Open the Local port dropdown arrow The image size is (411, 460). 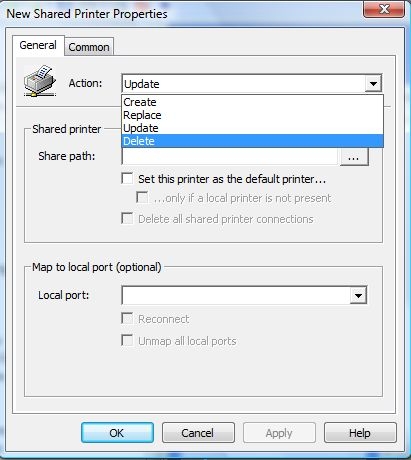pyautogui.click(x=358, y=295)
